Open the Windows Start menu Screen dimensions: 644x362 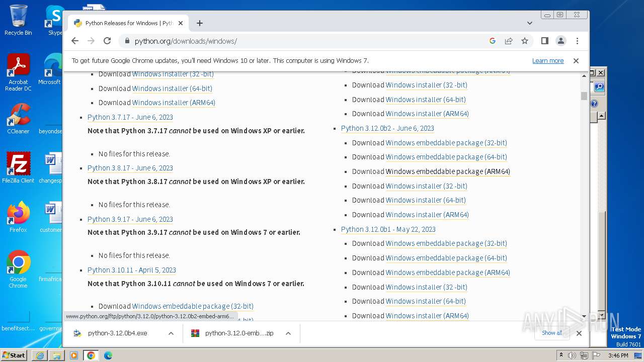[x=14, y=355]
